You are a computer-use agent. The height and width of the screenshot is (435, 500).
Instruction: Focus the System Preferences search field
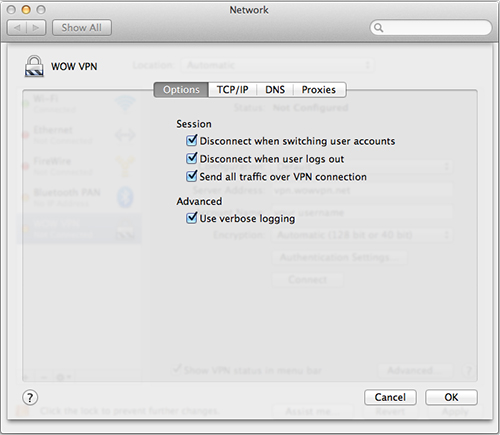coord(431,28)
